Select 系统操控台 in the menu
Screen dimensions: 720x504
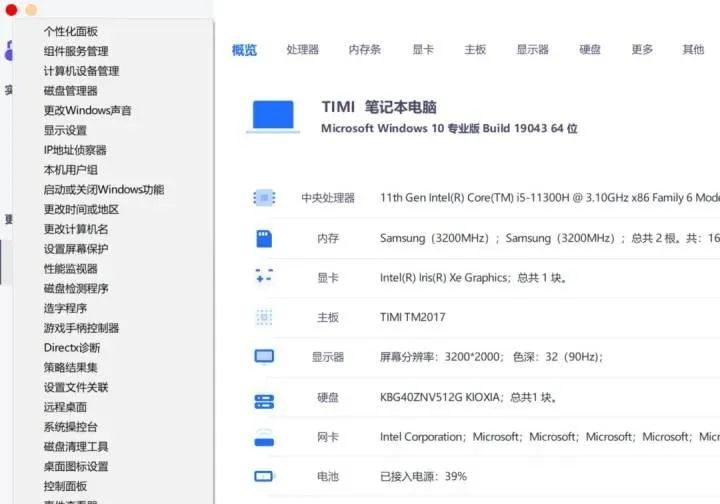point(71,426)
